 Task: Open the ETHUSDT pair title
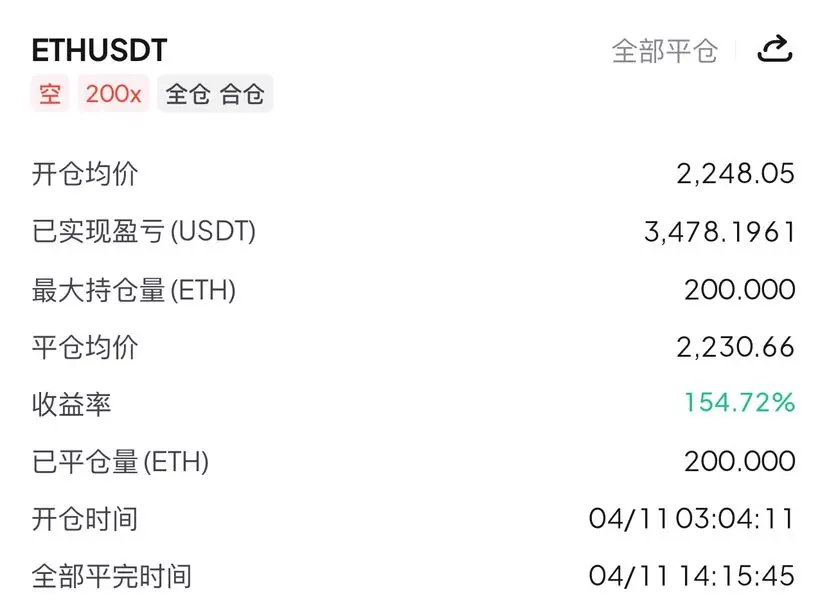(99, 51)
